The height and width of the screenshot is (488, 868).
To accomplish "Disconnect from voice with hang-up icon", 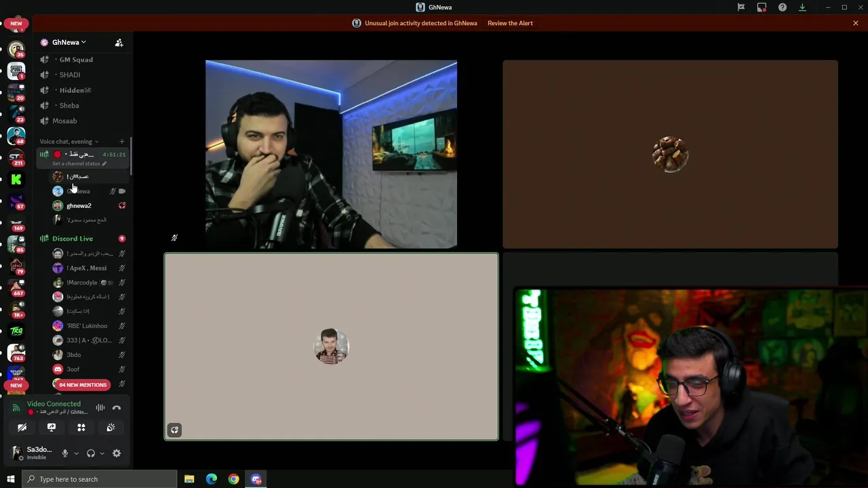I will point(117,407).
